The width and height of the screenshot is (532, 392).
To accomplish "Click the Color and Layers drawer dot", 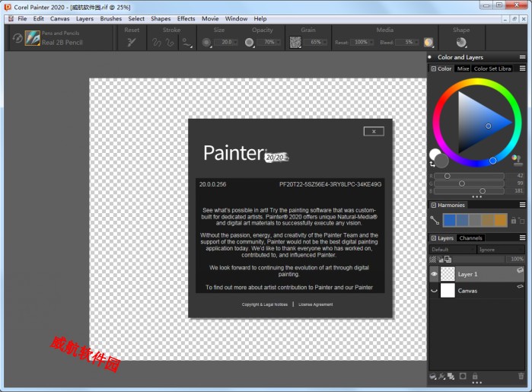I will (x=430, y=57).
